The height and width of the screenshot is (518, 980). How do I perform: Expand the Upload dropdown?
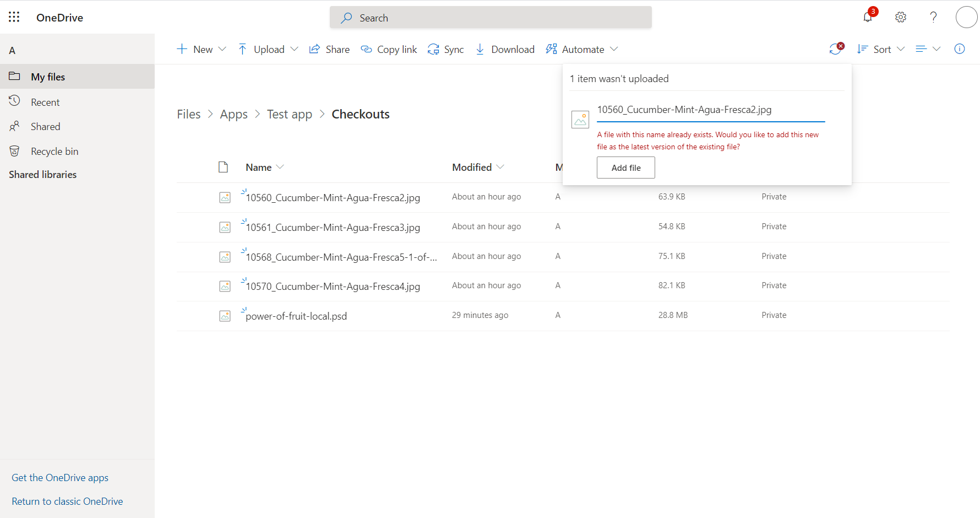(x=295, y=49)
